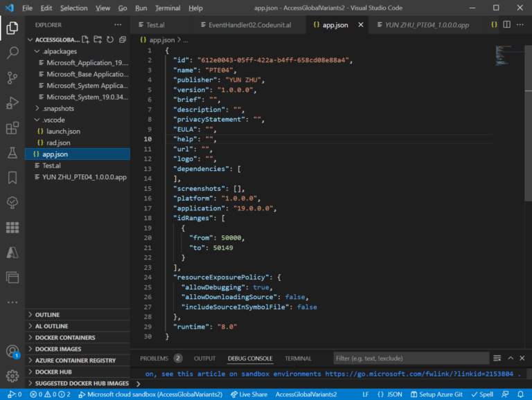
Task: Open launch.json in the explorer
Action: 63,131
